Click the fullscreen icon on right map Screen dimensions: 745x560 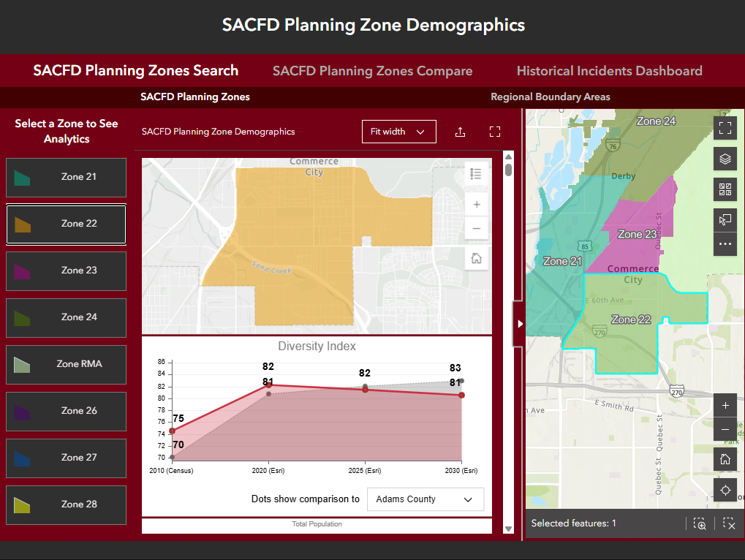725,129
